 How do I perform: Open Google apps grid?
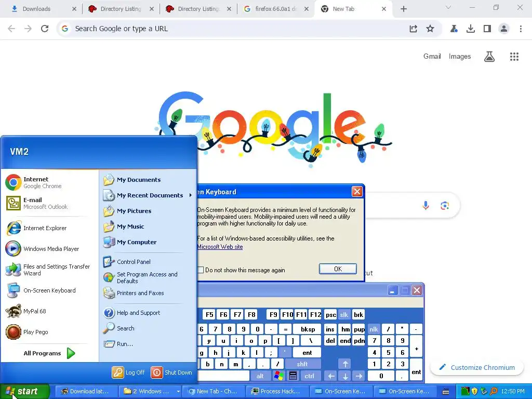514,57
